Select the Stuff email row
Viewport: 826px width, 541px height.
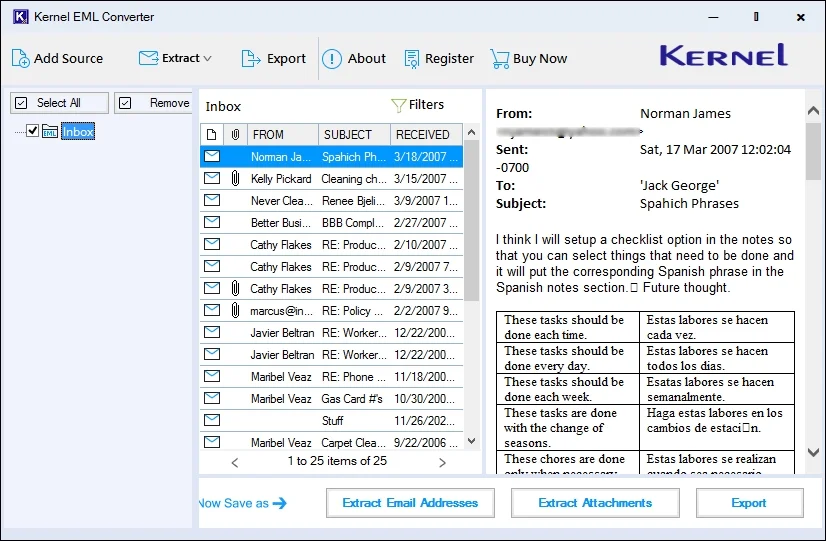click(x=331, y=420)
